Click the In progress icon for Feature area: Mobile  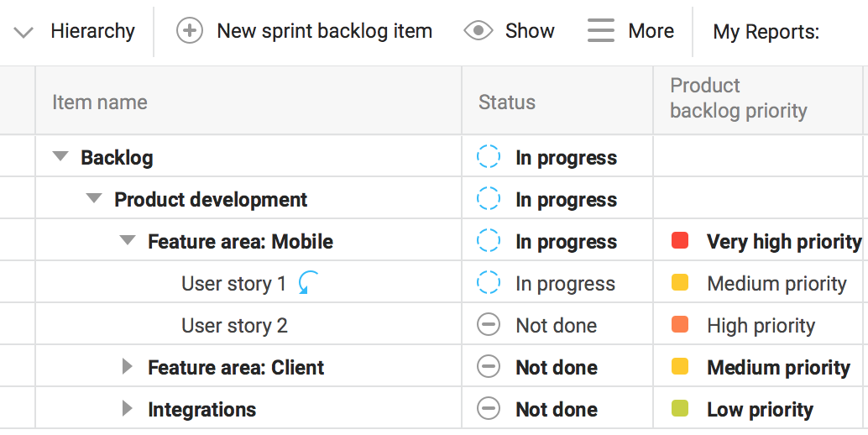[x=489, y=241]
